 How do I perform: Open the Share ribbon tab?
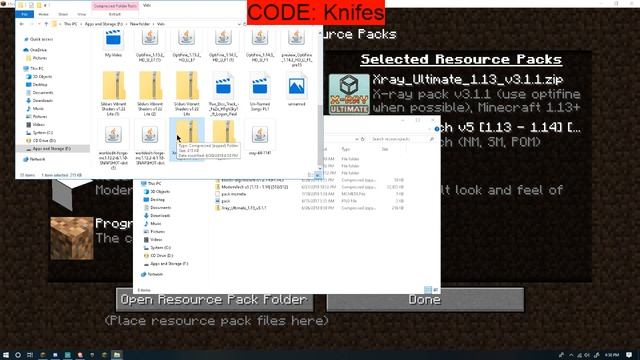pyautogui.click(x=63, y=14)
